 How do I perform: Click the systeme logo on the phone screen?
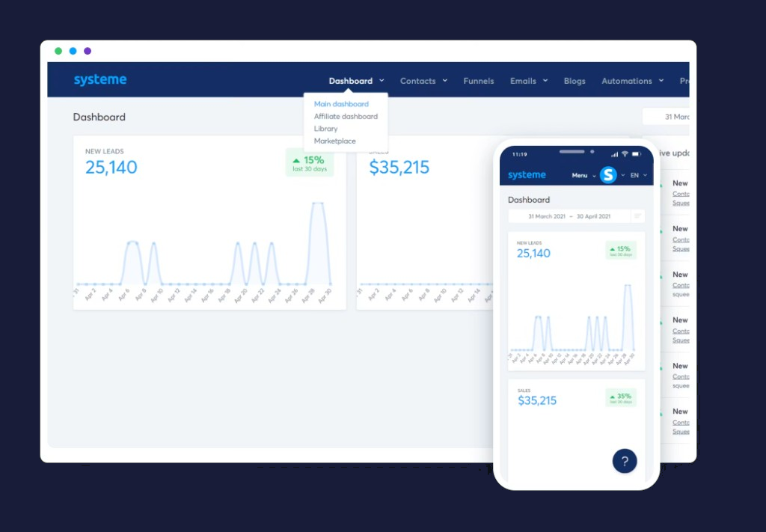click(527, 175)
